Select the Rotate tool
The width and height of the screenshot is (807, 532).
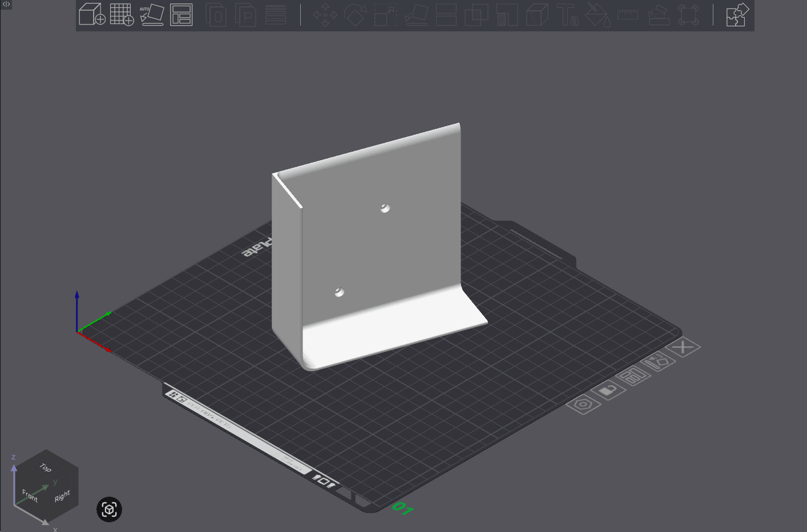tap(354, 15)
